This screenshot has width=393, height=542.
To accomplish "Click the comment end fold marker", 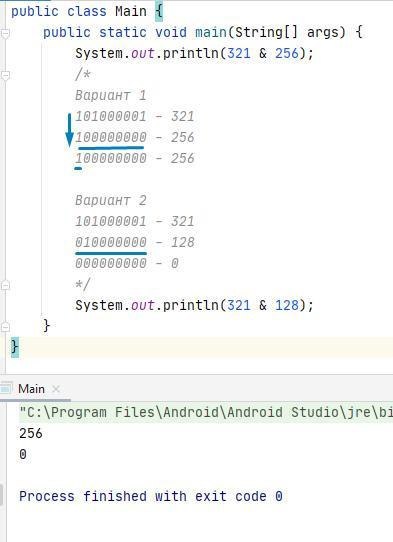I will (5, 285).
